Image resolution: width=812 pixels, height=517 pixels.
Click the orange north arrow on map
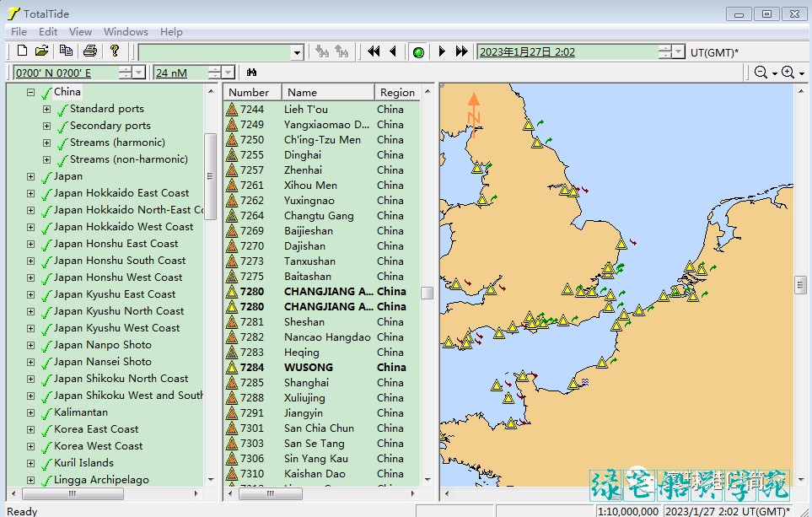(x=474, y=114)
